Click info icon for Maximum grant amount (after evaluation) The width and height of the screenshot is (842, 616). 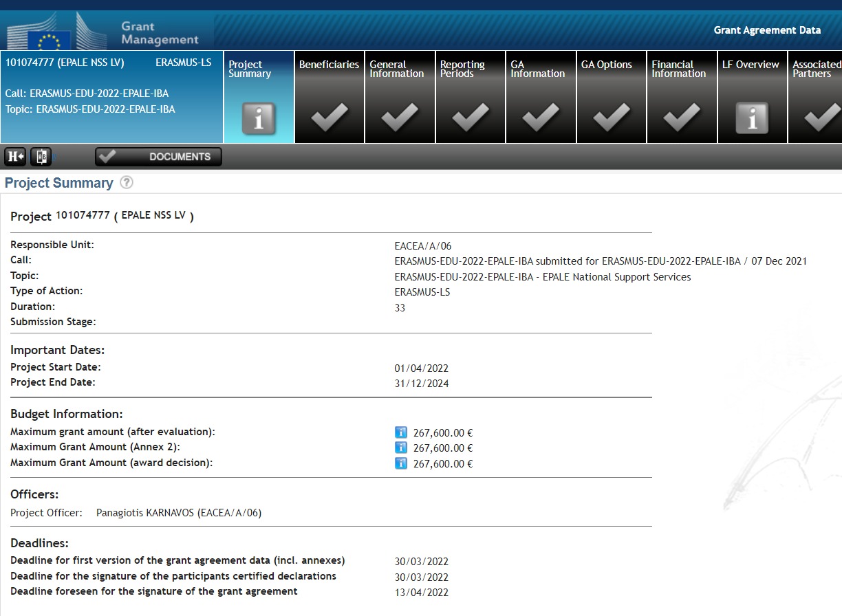(401, 432)
